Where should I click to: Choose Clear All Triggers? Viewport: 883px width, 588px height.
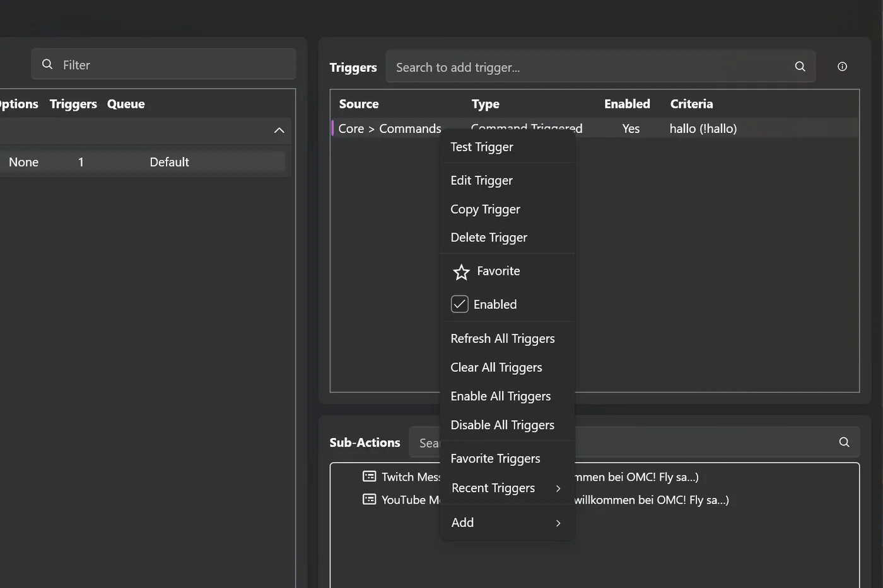coord(507,367)
